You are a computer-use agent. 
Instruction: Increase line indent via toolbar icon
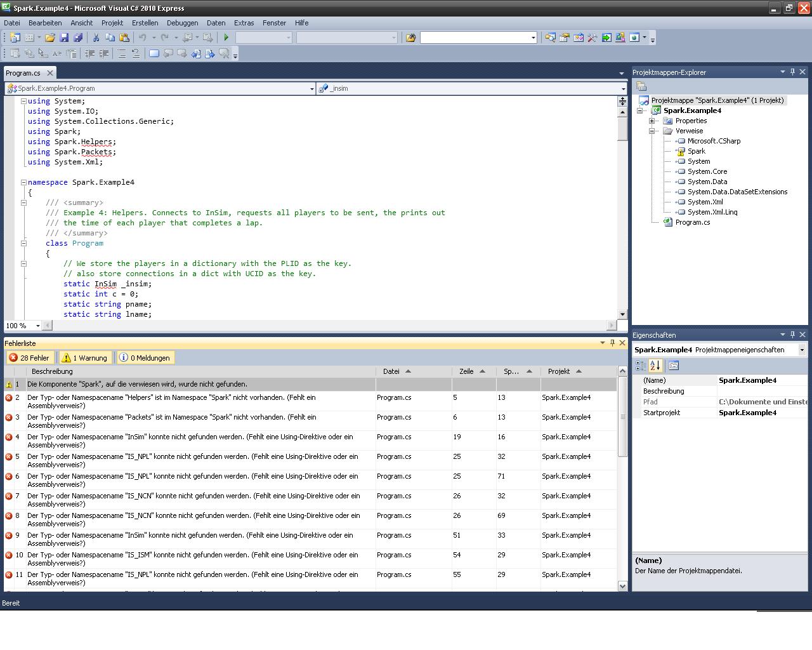point(103,54)
